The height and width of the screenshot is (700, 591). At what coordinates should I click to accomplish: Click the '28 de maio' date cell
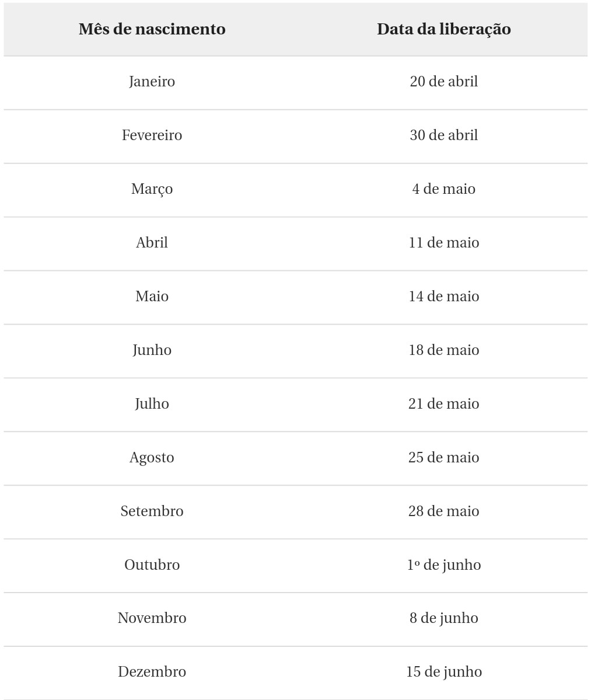(x=444, y=511)
